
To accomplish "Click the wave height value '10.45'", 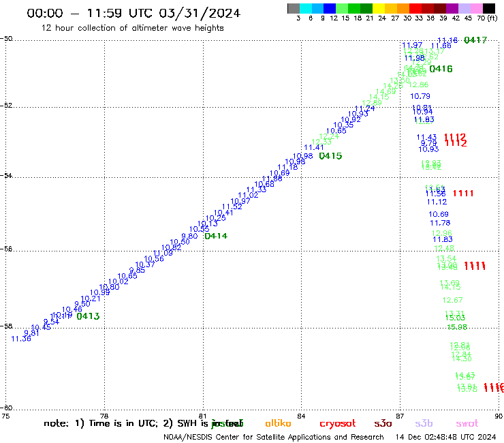I will 41,328.
